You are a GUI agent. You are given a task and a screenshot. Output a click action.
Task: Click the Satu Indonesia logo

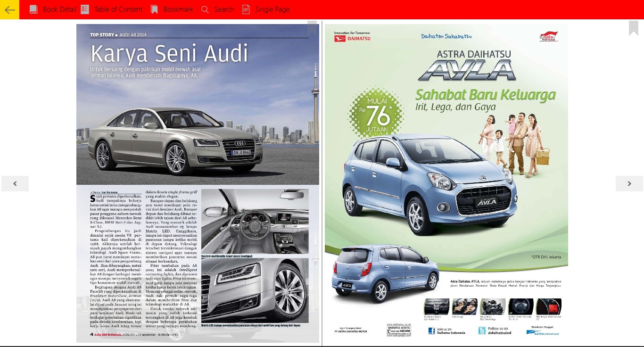point(548,36)
